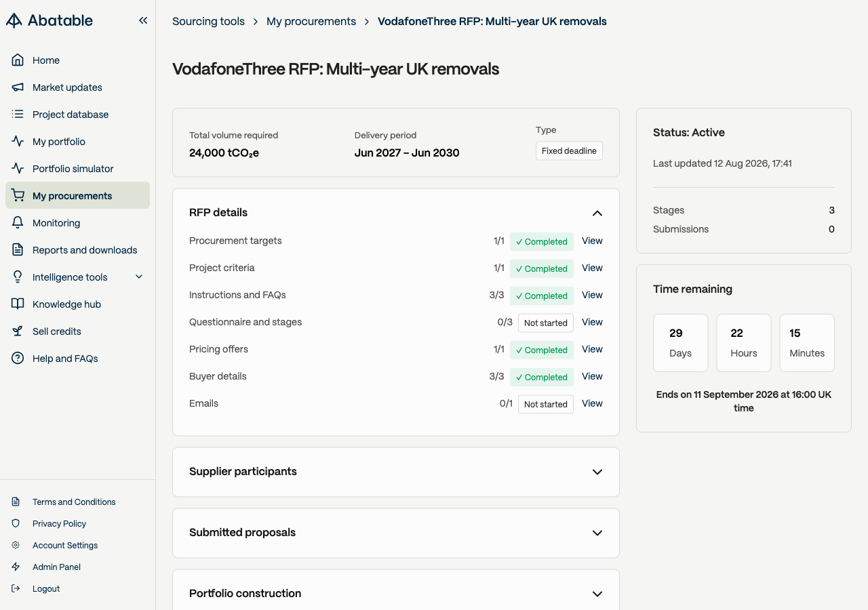Expand the Submitted proposals section

597,533
